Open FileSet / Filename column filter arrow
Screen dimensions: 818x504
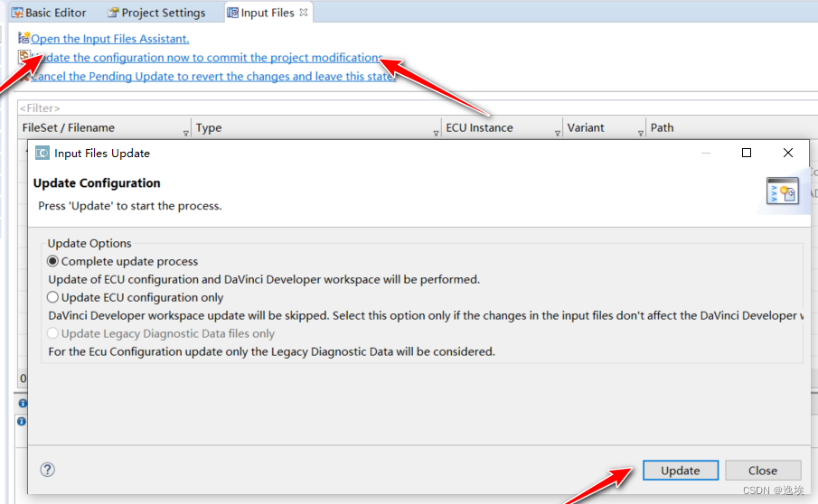(x=185, y=134)
